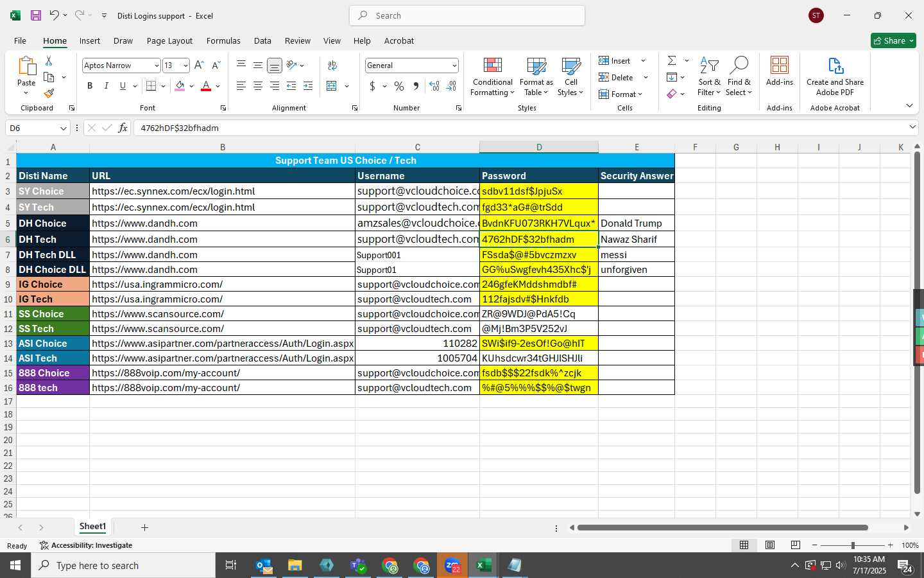This screenshot has height=578, width=924.
Task: Switch to the Acrobat tab
Action: coord(399,40)
